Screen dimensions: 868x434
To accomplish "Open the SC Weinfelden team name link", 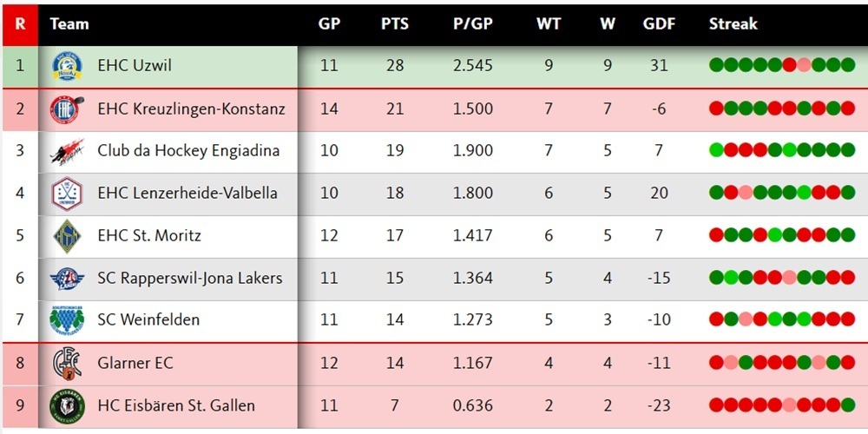I will tap(148, 320).
